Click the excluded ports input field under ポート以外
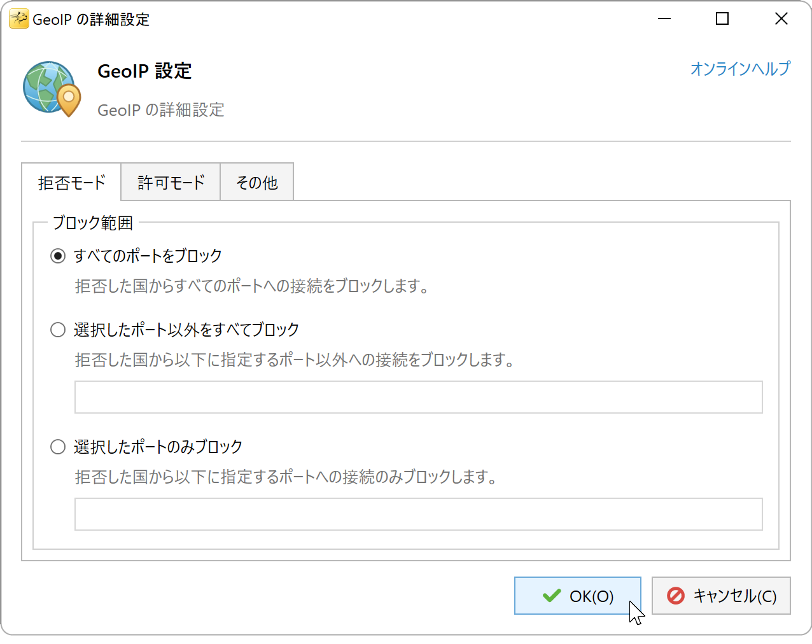The height and width of the screenshot is (644, 812). click(x=419, y=397)
